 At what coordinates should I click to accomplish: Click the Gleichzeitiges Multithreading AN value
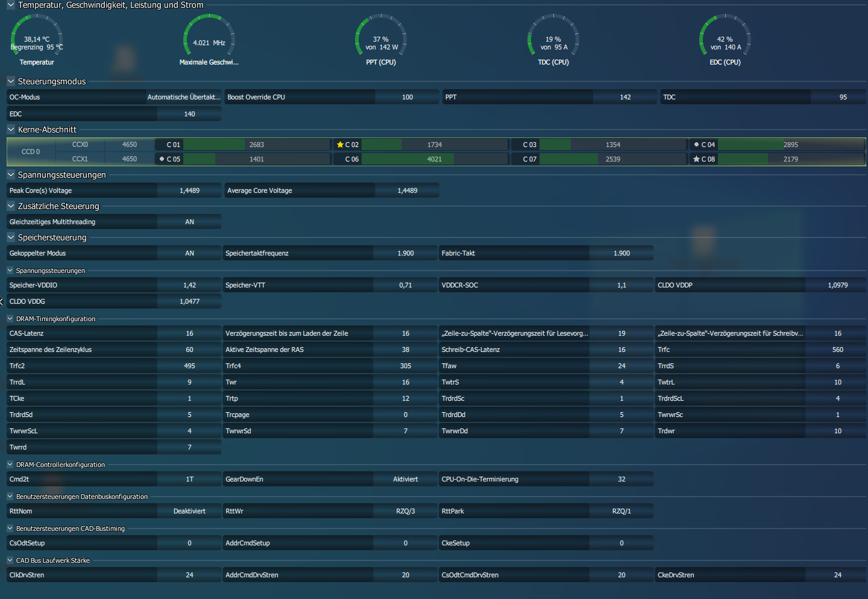pyautogui.click(x=189, y=222)
